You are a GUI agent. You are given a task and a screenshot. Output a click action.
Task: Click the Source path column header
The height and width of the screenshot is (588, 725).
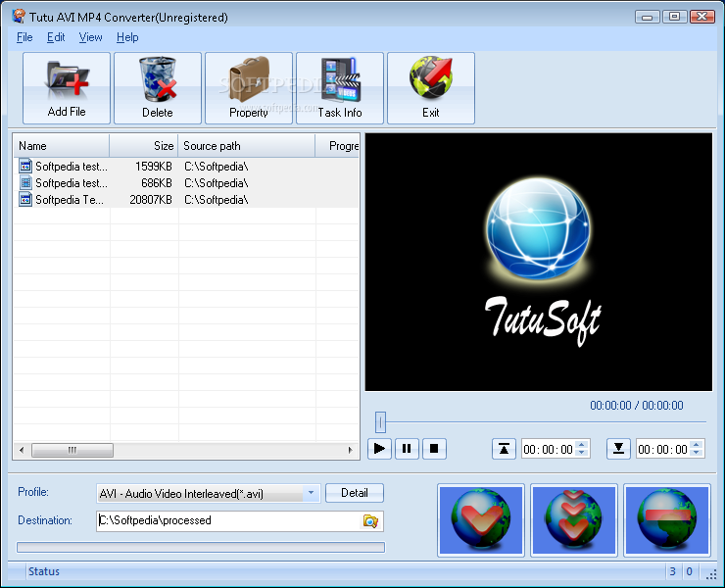click(x=247, y=146)
